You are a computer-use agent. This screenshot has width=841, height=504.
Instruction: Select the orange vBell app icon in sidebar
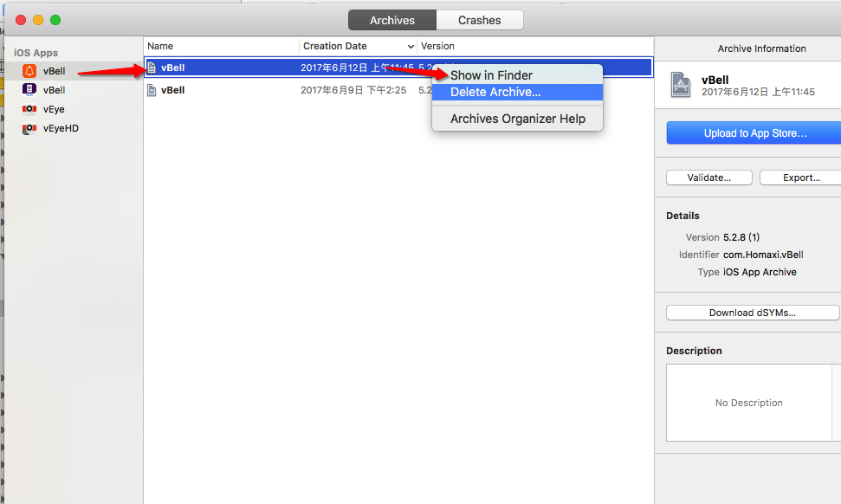pyautogui.click(x=29, y=71)
